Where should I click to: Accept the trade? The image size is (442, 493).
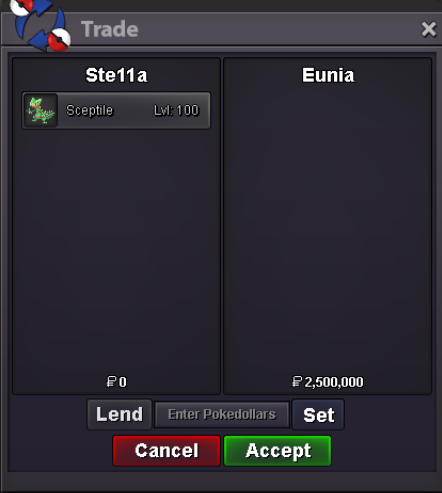coord(278,451)
